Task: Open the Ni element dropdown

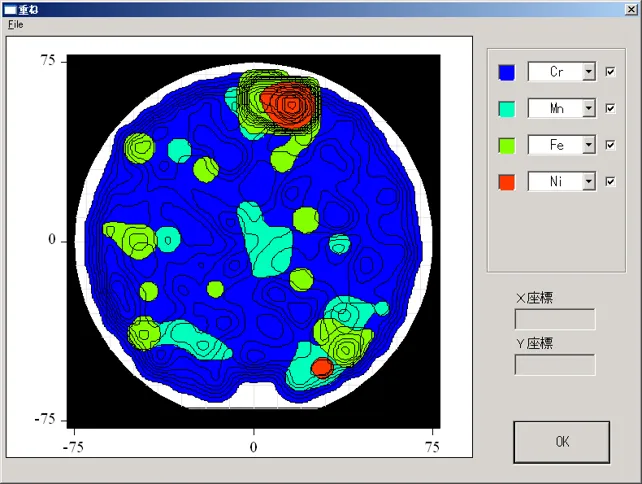Action: coord(588,181)
